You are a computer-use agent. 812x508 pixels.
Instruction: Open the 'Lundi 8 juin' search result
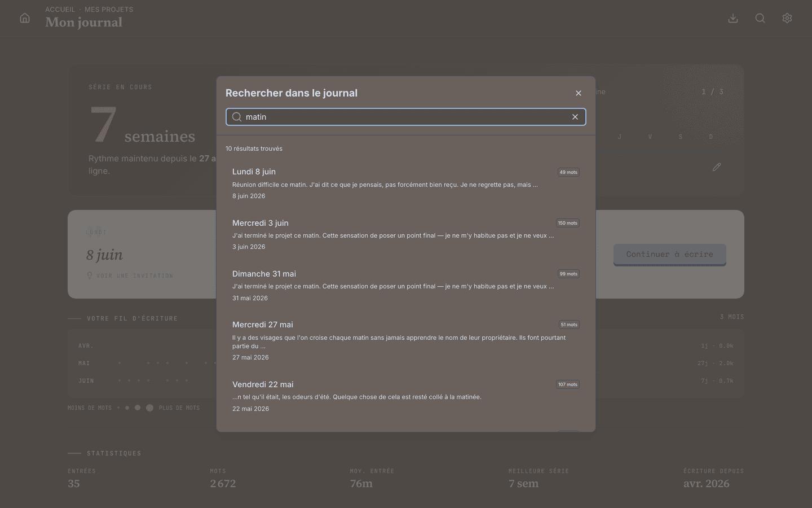coord(406,183)
